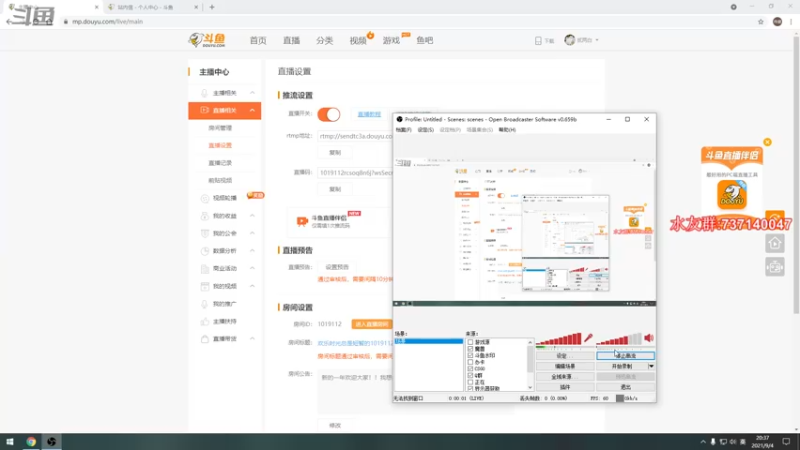Screen dimensions: 800x450
Task: Expand 数据分析 chevron
Action: click(x=252, y=251)
